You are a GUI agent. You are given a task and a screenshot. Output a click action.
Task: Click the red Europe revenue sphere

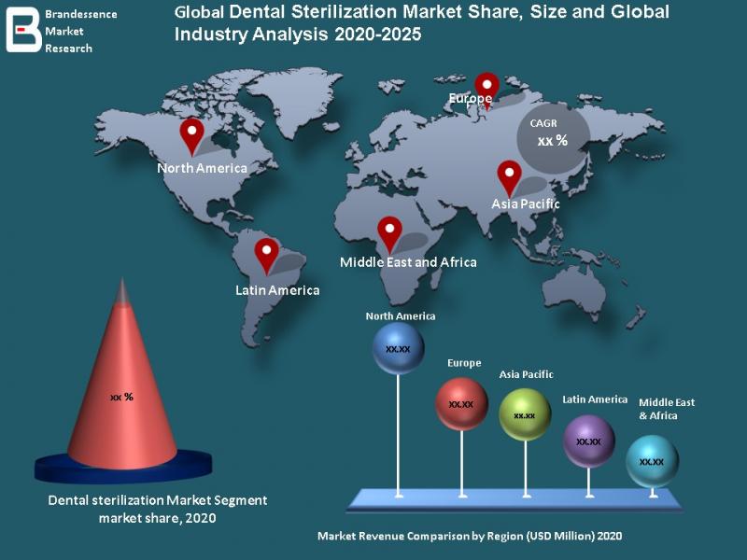[461, 404]
